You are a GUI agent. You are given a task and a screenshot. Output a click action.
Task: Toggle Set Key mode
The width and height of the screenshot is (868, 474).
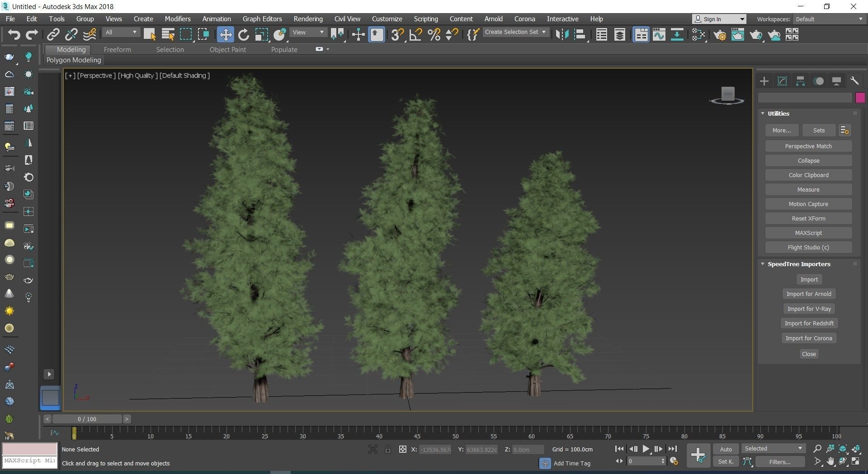click(726, 461)
